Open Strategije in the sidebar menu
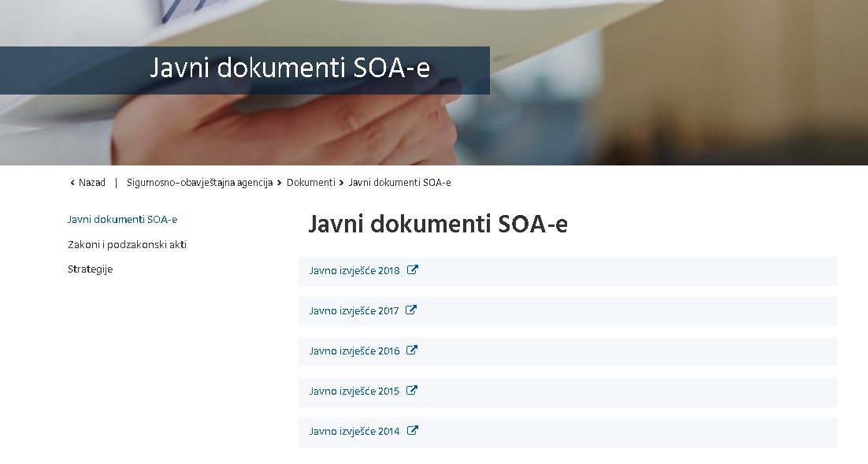Viewport: 868px width, 464px height. [x=90, y=269]
